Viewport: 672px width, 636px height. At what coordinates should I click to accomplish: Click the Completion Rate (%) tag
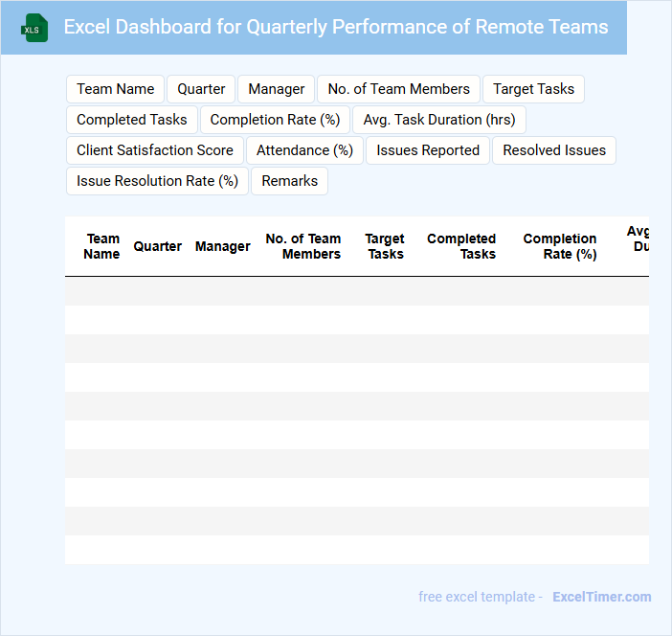[275, 120]
